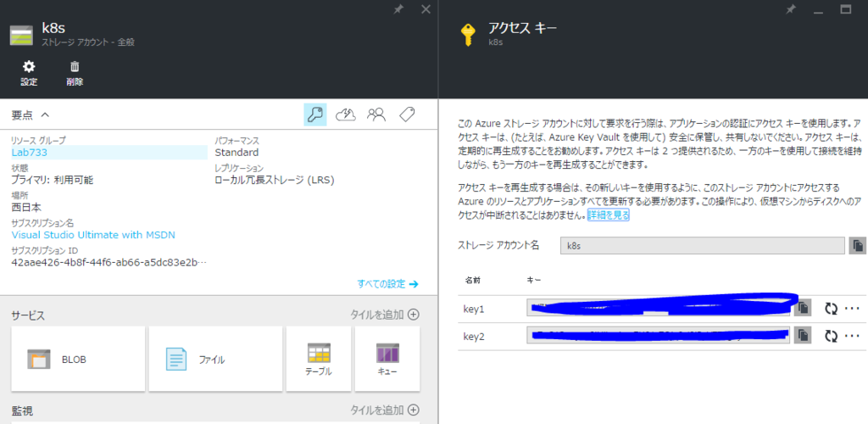Open access keys via key icon in 要点
868x424 pixels.
(x=315, y=114)
